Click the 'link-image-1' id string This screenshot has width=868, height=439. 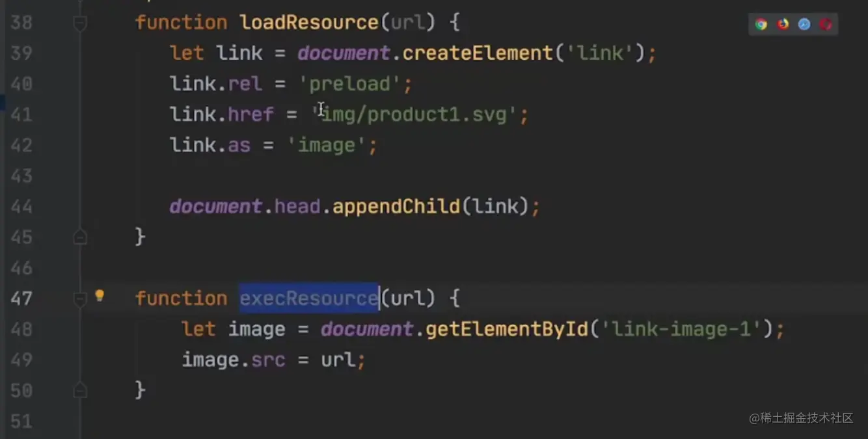pos(681,329)
